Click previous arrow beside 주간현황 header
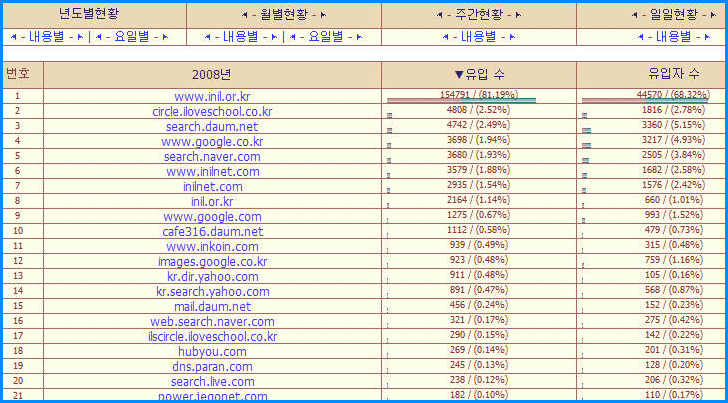728x403 pixels. tap(440, 15)
